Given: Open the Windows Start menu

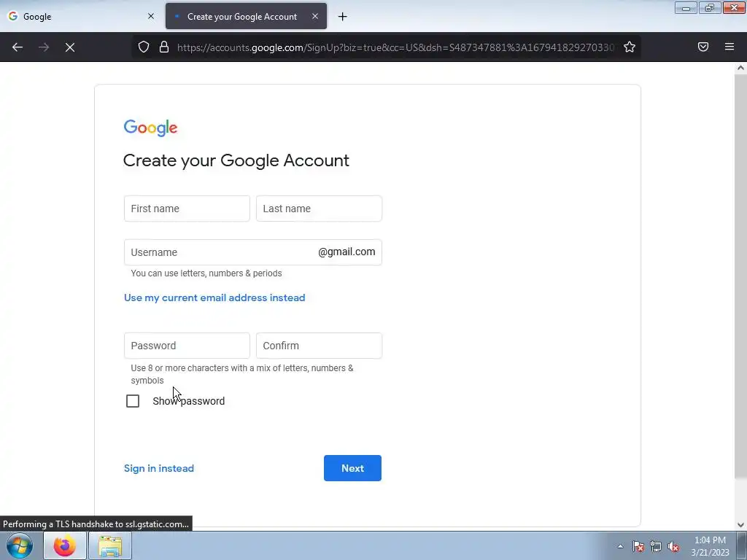Looking at the screenshot, I should pyautogui.click(x=20, y=545).
